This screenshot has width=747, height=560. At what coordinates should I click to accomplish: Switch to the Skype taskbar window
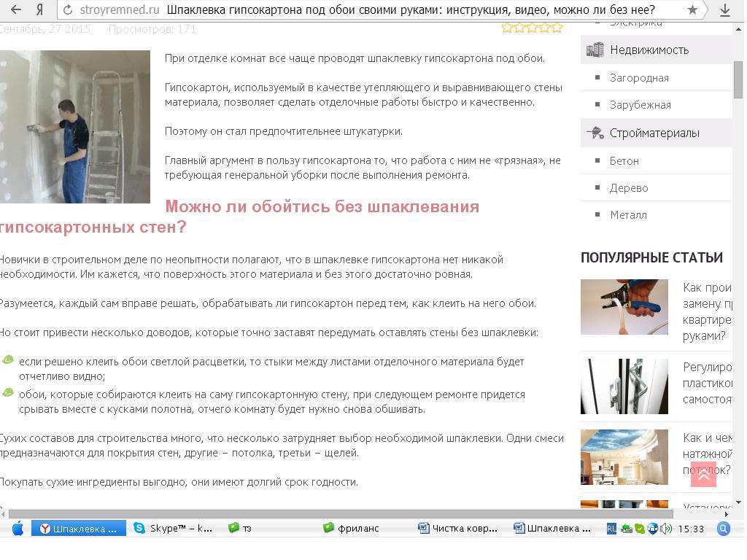[174, 528]
